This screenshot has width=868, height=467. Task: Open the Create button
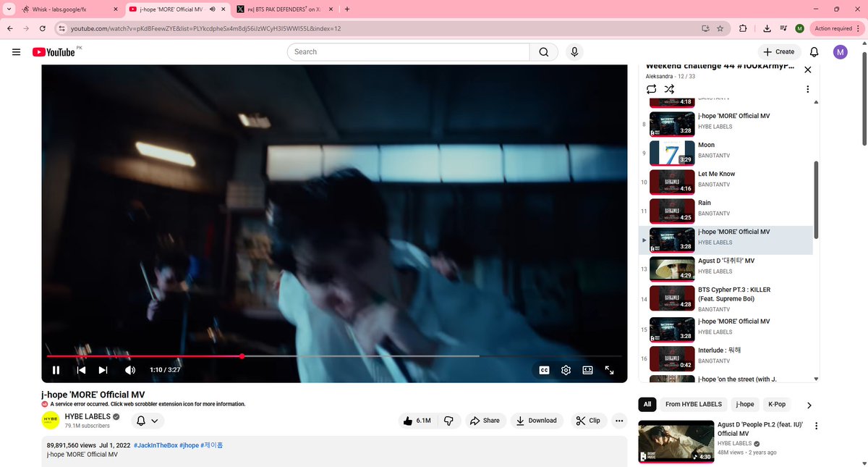click(779, 52)
